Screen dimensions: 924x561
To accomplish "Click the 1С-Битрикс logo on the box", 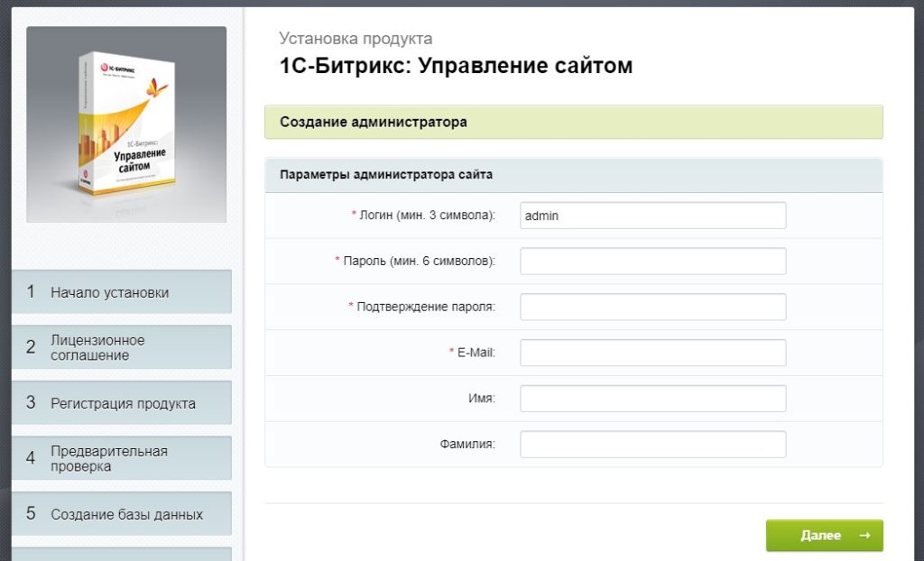I will click(117, 69).
